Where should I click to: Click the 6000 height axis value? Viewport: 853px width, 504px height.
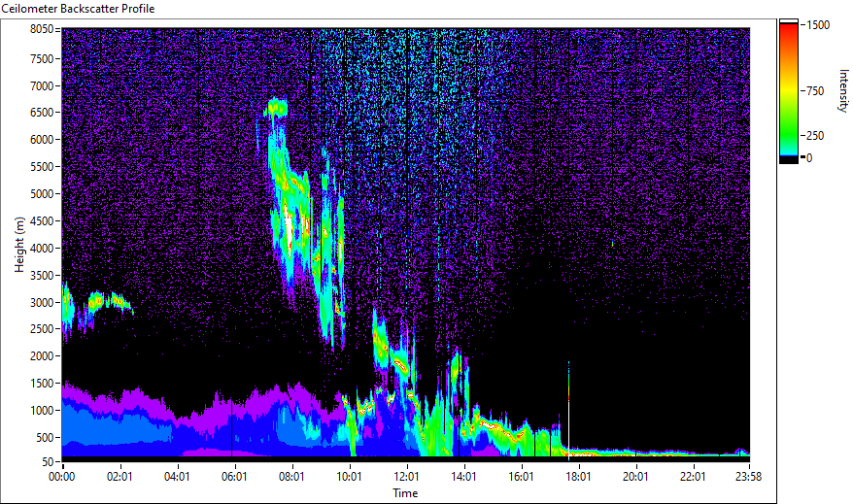pos(42,140)
